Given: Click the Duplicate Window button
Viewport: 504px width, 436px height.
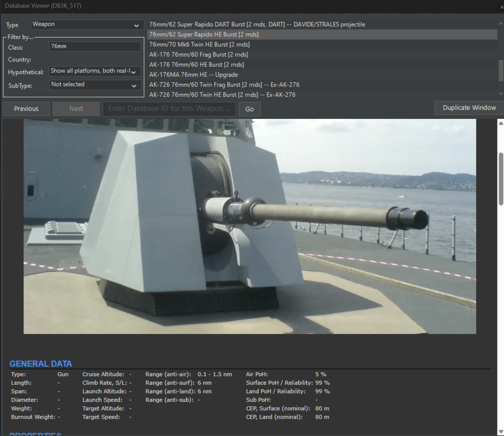Looking at the screenshot, I should pos(469,108).
